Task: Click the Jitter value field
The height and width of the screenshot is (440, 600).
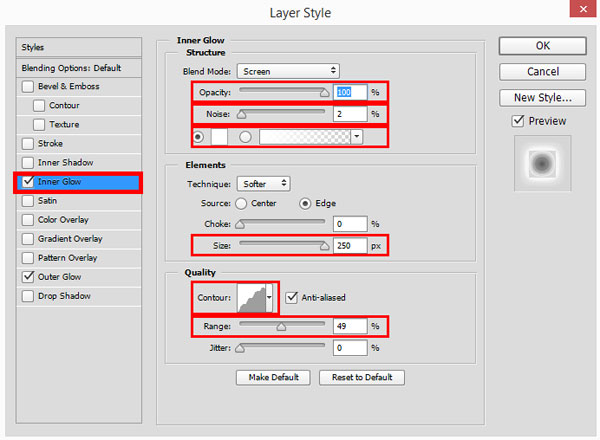Action: point(350,348)
